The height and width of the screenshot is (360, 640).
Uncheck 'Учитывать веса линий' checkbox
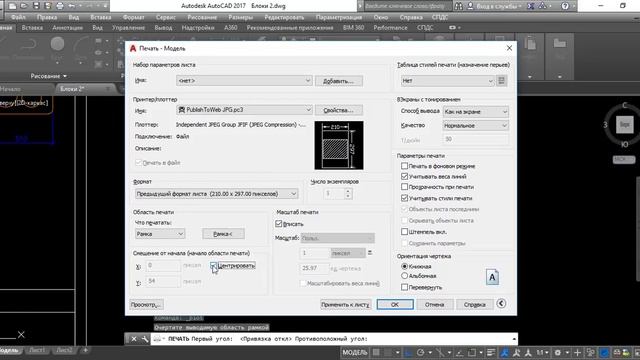coord(404,176)
